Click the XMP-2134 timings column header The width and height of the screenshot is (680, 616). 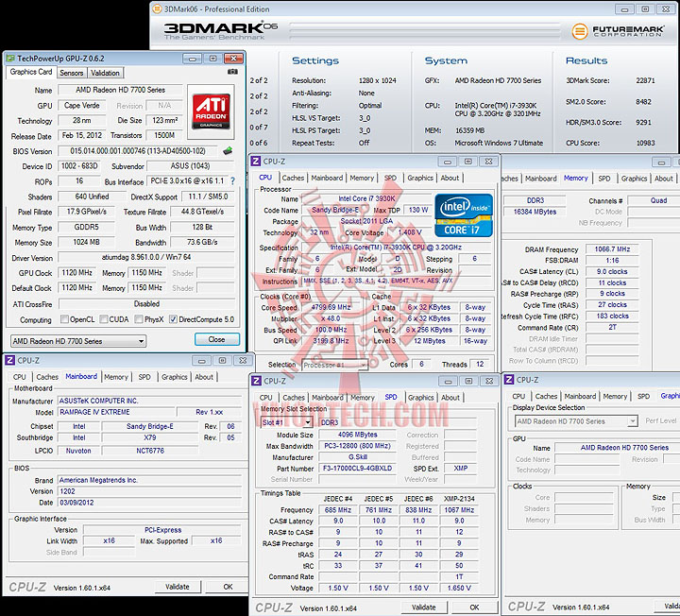(x=459, y=499)
